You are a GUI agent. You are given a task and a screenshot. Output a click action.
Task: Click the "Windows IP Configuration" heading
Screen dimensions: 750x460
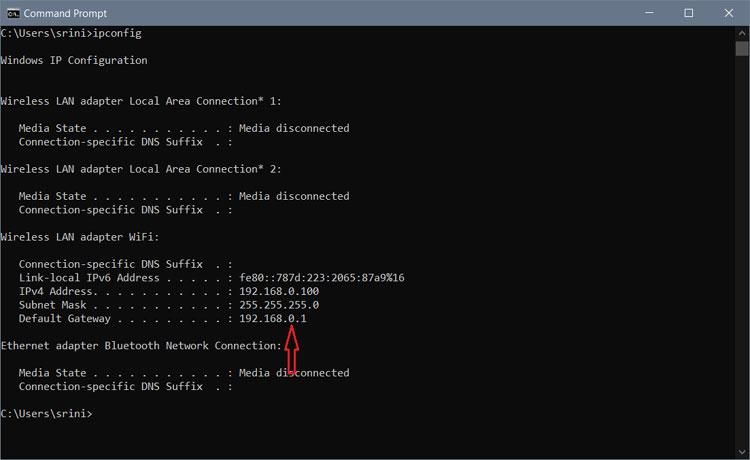tap(74, 60)
